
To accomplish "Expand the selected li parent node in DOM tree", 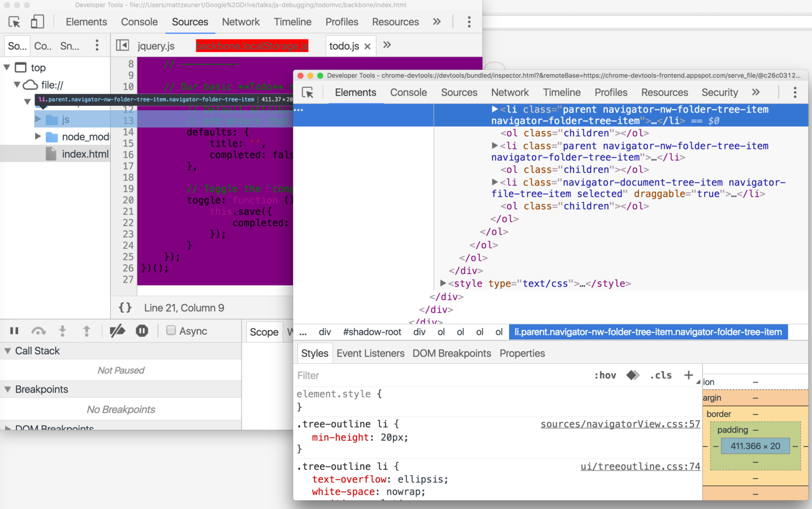I will click(x=495, y=109).
